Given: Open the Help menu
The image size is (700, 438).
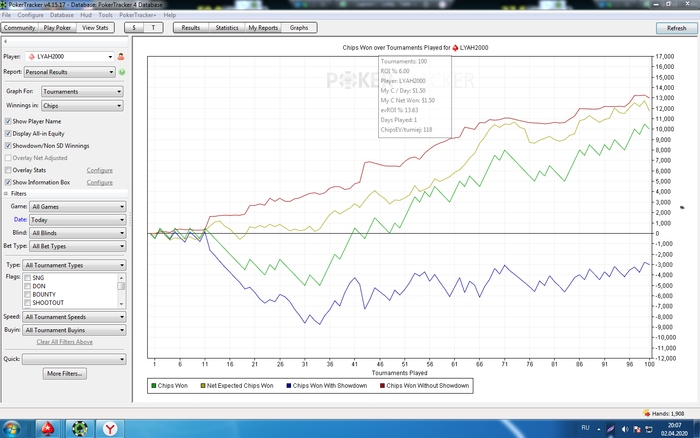Looking at the screenshot, I should (x=170, y=15).
